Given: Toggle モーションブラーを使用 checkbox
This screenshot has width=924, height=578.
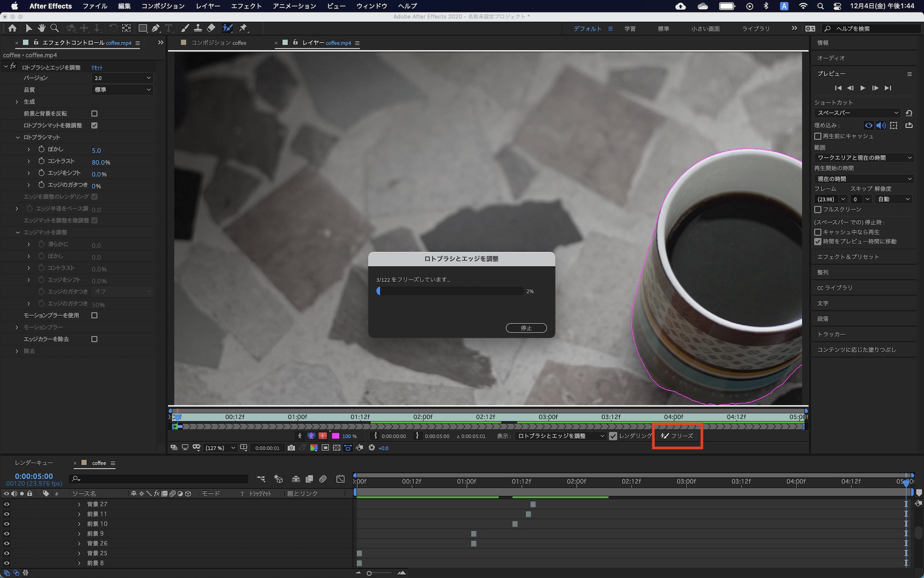Looking at the screenshot, I should tap(94, 315).
